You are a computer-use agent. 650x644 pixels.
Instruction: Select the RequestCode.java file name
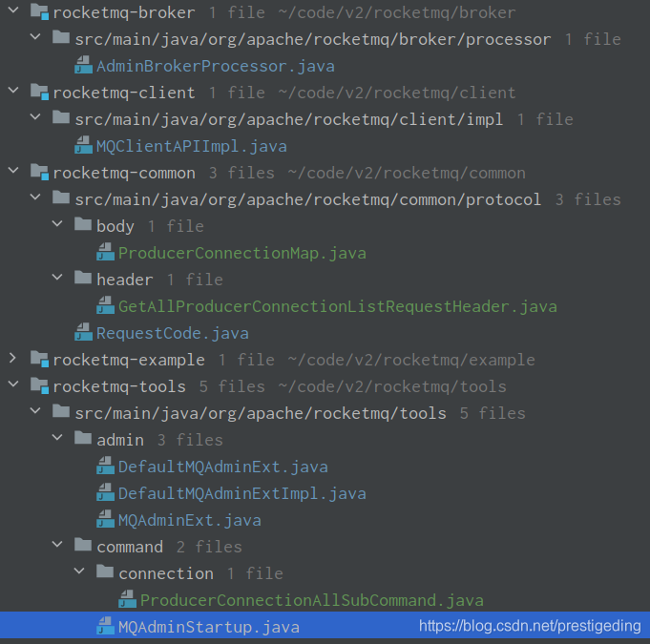pos(172,333)
